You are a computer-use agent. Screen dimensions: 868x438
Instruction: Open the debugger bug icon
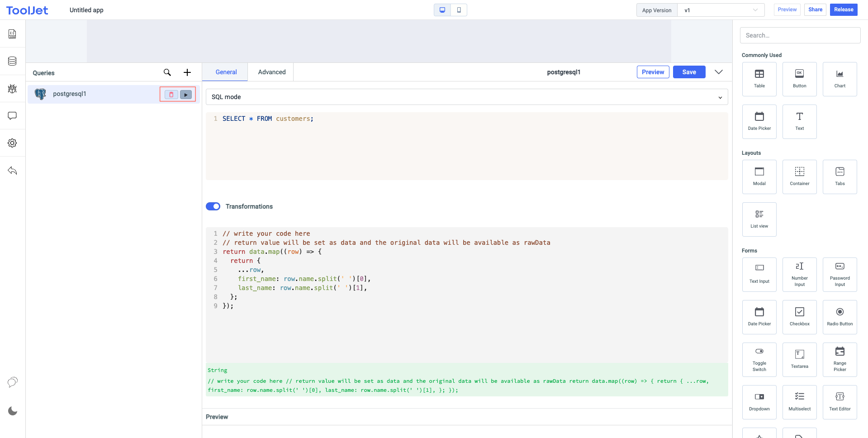tap(12, 89)
